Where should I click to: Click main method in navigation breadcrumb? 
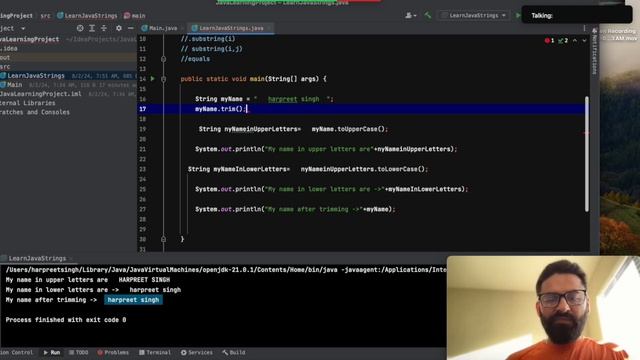[135, 16]
